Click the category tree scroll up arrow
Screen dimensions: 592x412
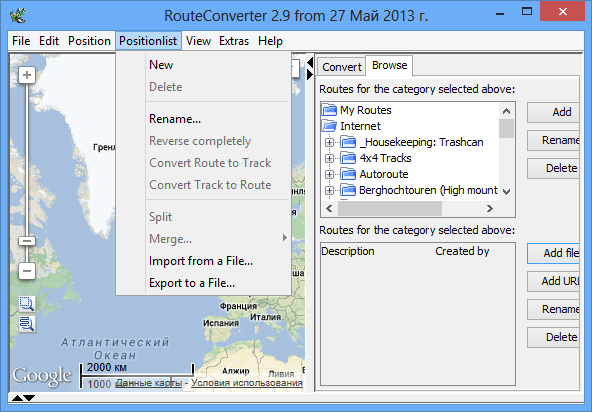pyautogui.click(x=507, y=111)
